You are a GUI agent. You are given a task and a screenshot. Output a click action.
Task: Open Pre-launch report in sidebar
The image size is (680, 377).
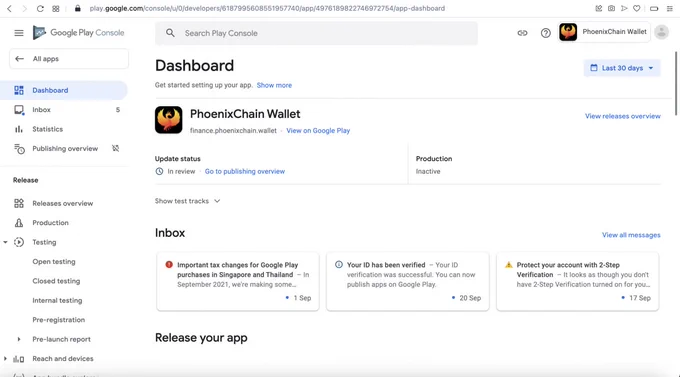pos(62,339)
